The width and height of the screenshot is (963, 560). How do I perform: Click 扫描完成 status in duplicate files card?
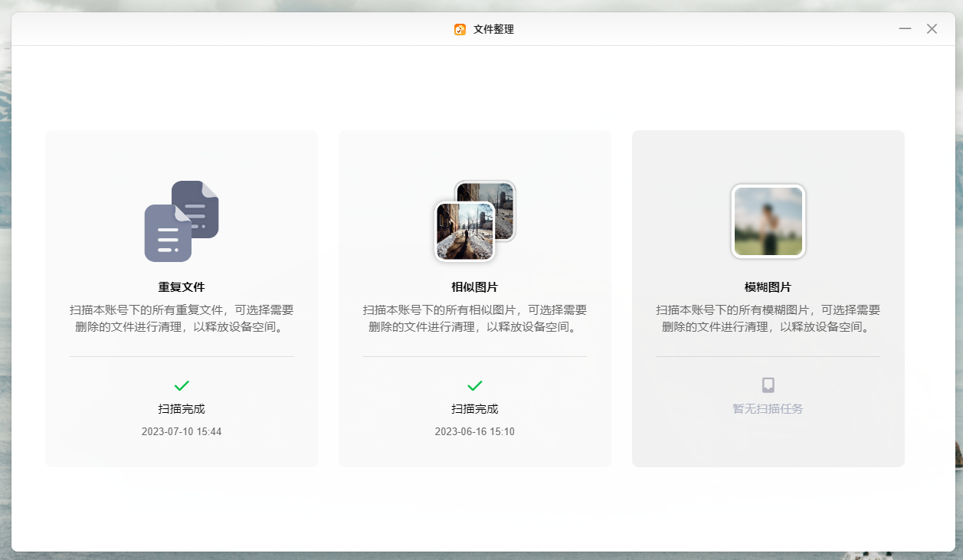pos(182,409)
